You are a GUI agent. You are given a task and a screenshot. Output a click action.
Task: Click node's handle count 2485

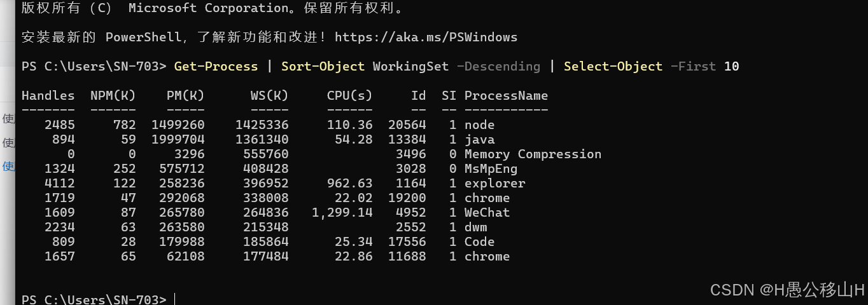[x=60, y=125]
